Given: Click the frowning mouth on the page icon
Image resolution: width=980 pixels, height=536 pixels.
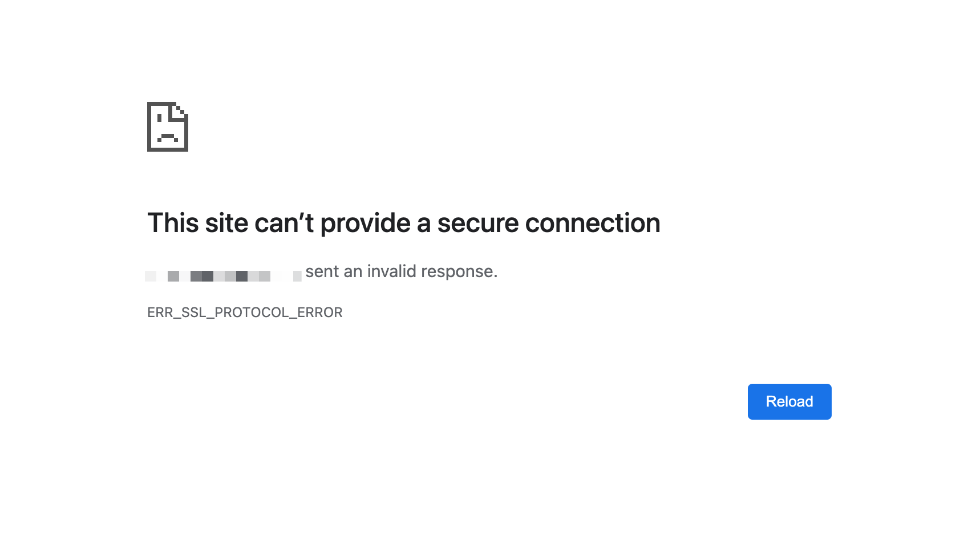Looking at the screenshot, I should coord(168,137).
